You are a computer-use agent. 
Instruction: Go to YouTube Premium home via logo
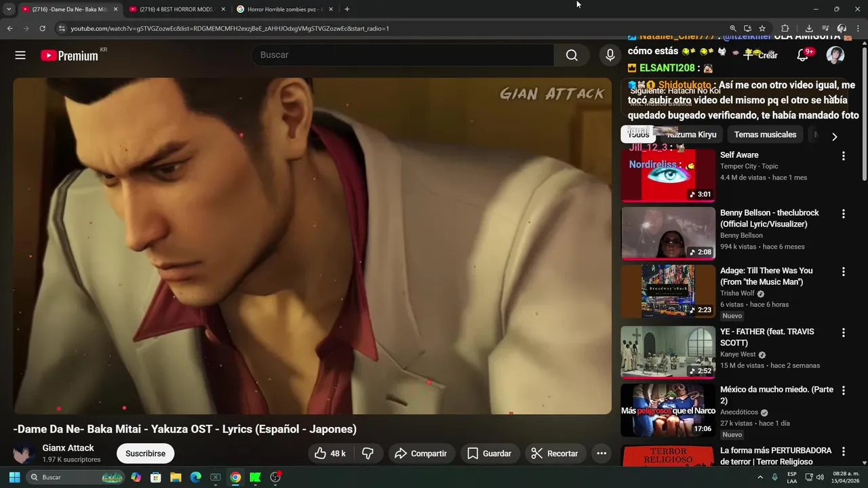pos(69,56)
